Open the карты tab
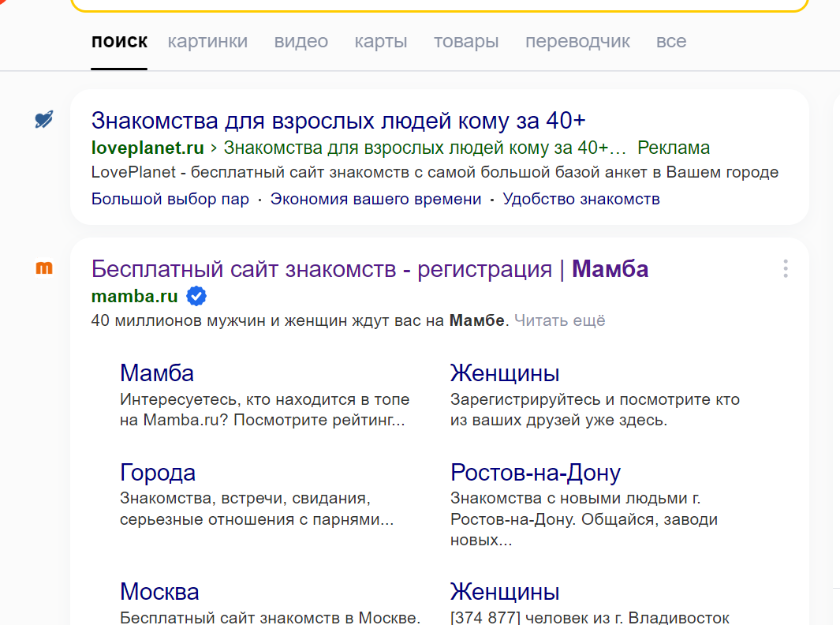The width and height of the screenshot is (840, 625). click(x=381, y=41)
